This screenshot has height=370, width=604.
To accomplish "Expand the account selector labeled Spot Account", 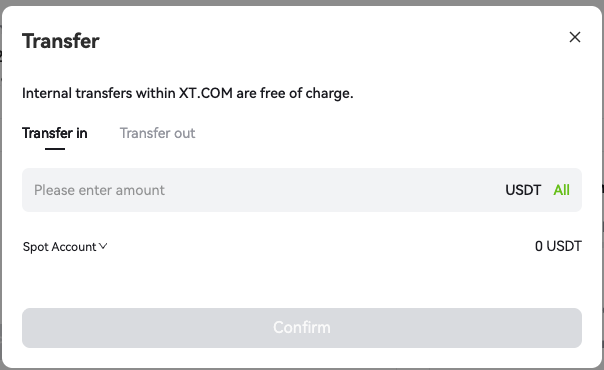I will tap(65, 246).
